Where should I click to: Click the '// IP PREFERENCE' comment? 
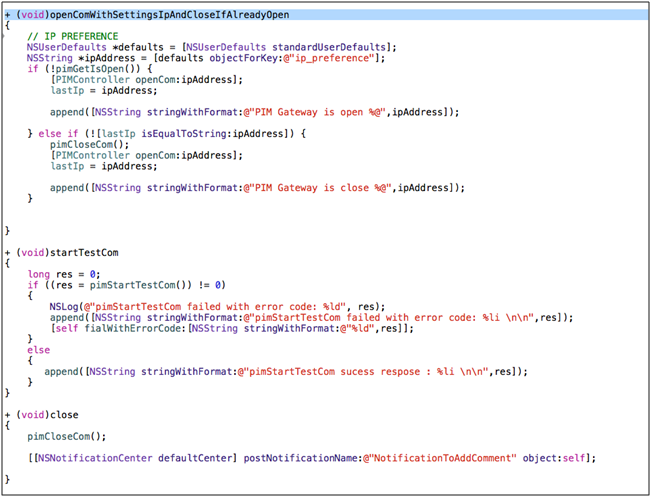point(73,37)
